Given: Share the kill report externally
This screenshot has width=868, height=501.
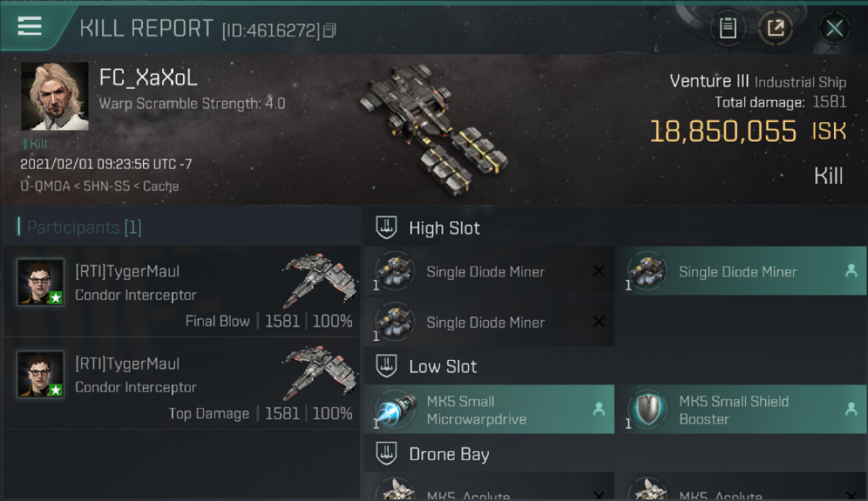Looking at the screenshot, I should (775, 29).
